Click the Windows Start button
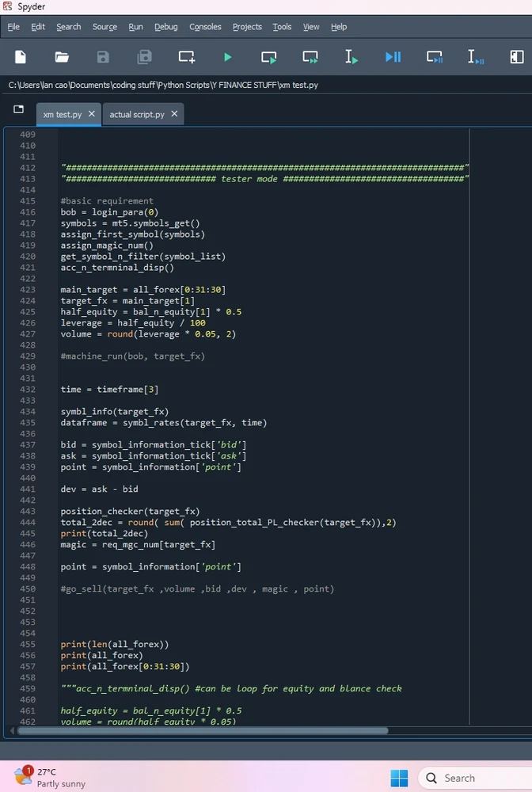The height and width of the screenshot is (792, 532). click(x=399, y=777)
